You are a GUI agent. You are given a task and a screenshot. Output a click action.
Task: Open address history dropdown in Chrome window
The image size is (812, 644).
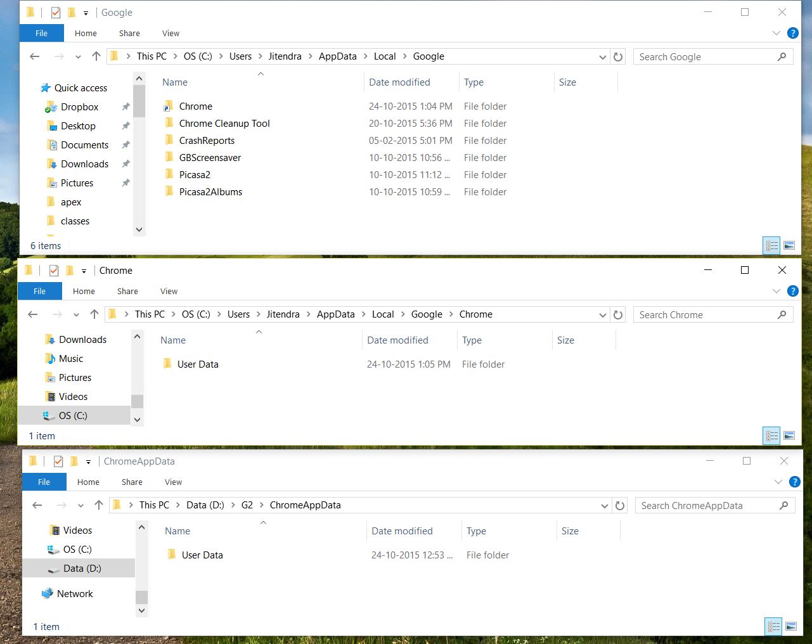click(603, 315)
